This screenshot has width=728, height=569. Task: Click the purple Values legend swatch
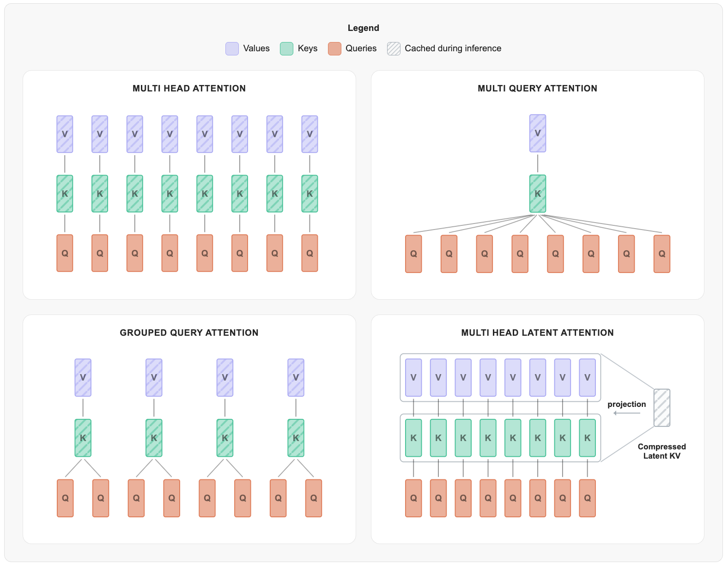tap(232, 48)
